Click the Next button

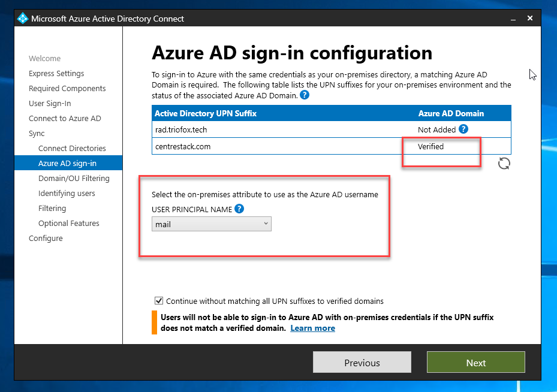pyautogui.click(x=475, y=363)
